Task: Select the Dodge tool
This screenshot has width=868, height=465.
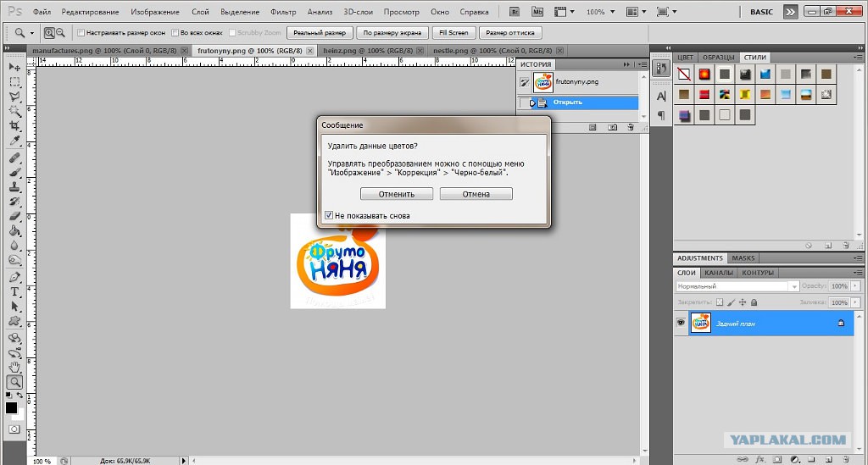Action: tap(14, 260)
